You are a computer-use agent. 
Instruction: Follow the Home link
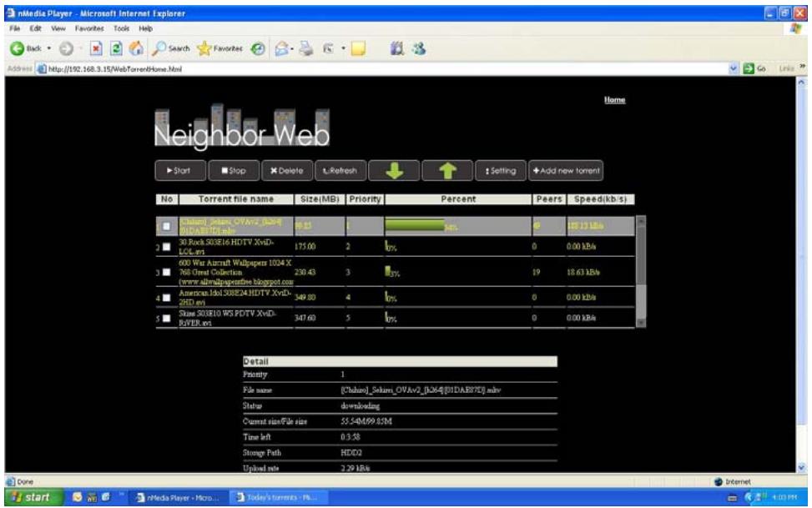pyautogui.click(x=614, y=100)
